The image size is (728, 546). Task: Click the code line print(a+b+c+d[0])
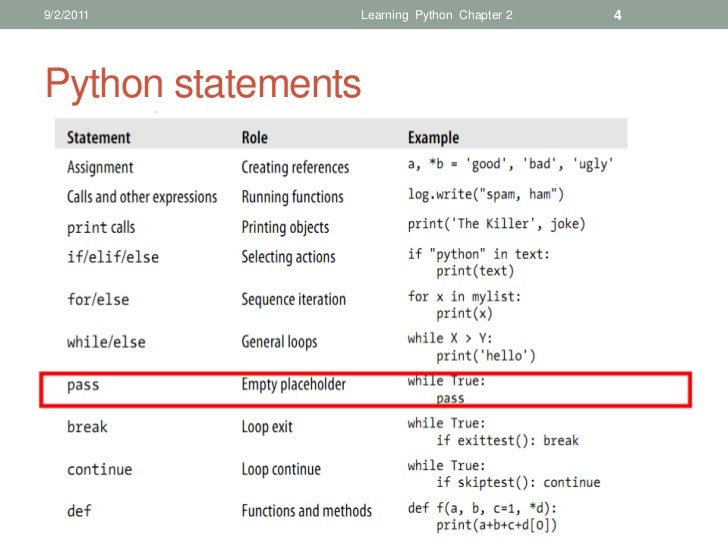[x=496, y=525]
